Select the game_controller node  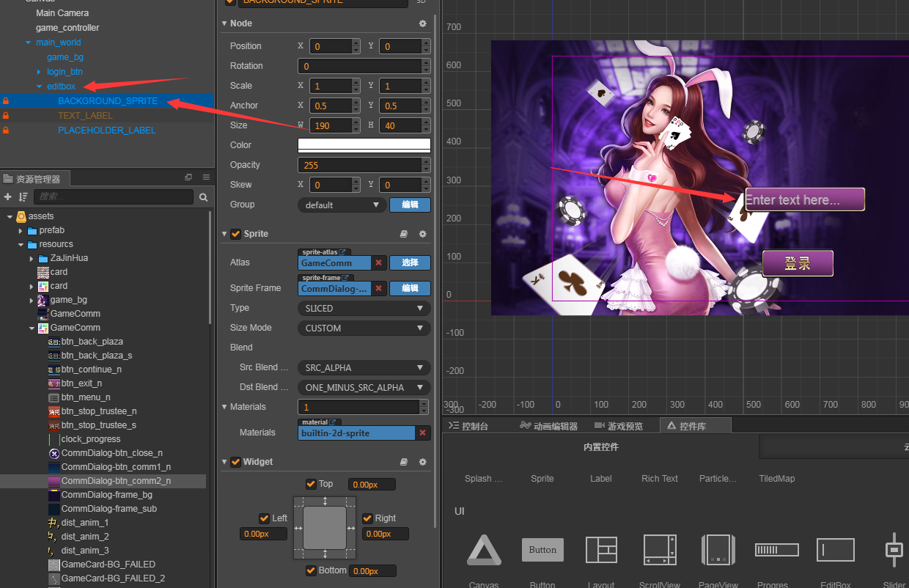pyautogui.click(x=67, y=28)
